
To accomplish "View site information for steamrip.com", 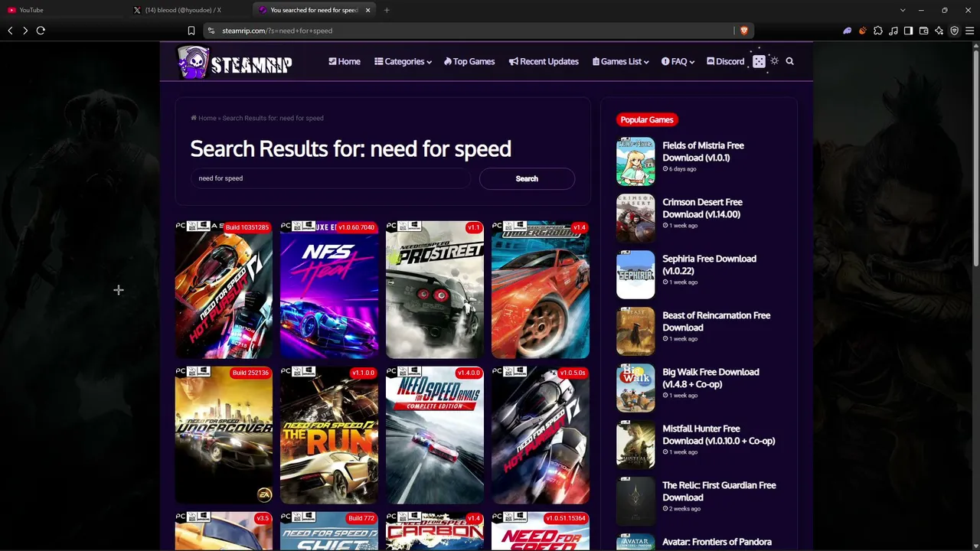I will point(211,31).
